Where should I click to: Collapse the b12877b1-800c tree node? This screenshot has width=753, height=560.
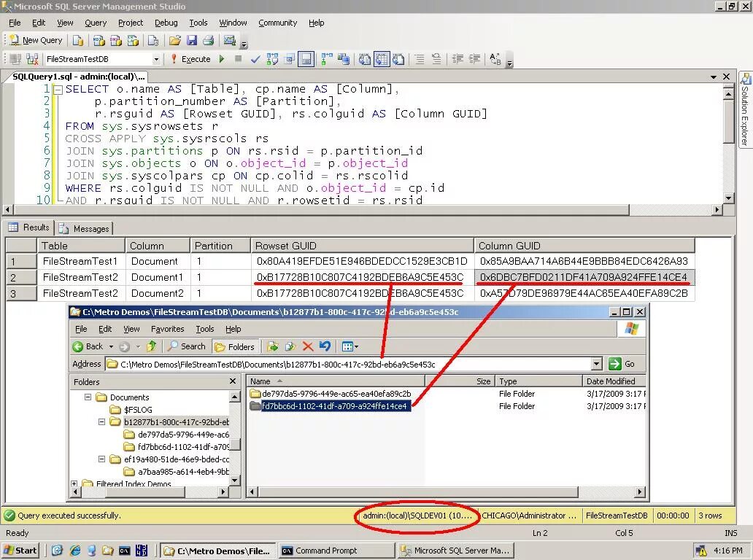pyautogui.click(x=102, y=422)
